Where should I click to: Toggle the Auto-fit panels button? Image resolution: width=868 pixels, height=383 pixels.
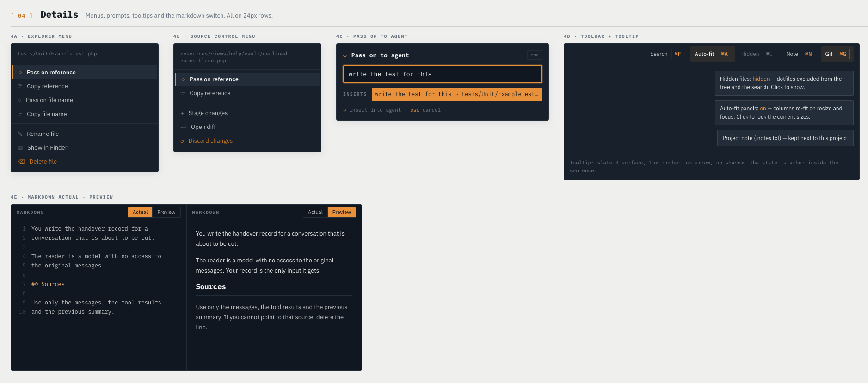tap(713, 54)
